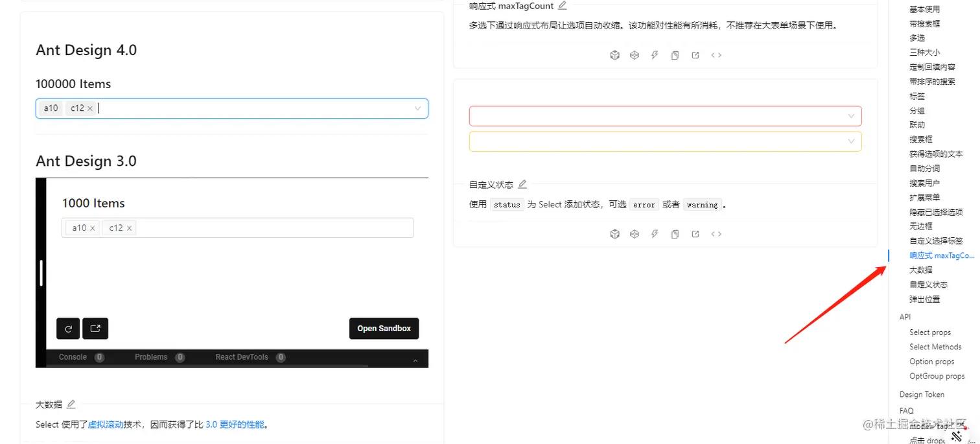The height and width of the screenshot is (444, 980).
Task: Edit the 响应式 maxTagCount demo title
Action: (563, 5)
